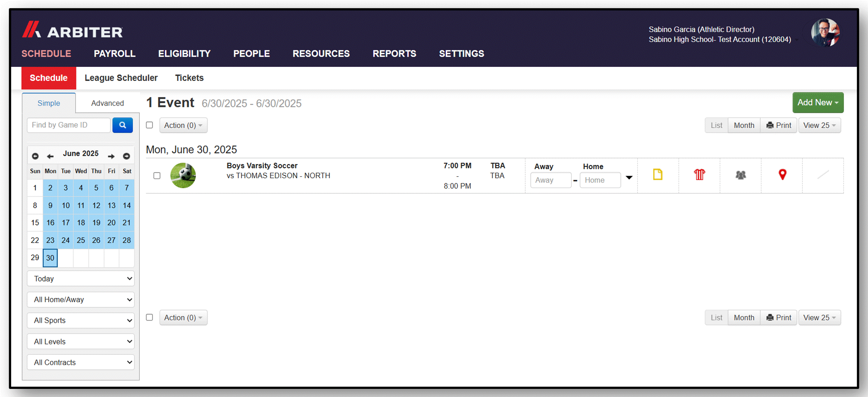This screenshot has height=397, width=868.
Task: Go to next month arrow
Action: 111,156
